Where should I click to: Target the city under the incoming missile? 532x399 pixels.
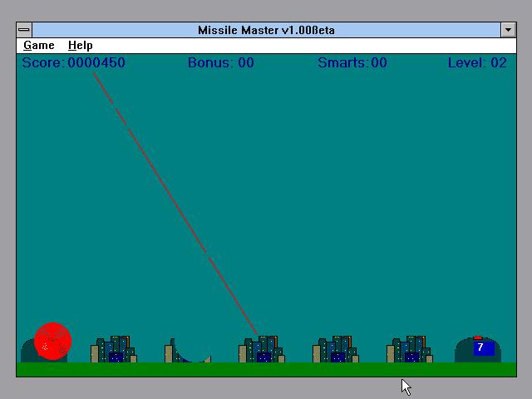(x=262, y=349)
